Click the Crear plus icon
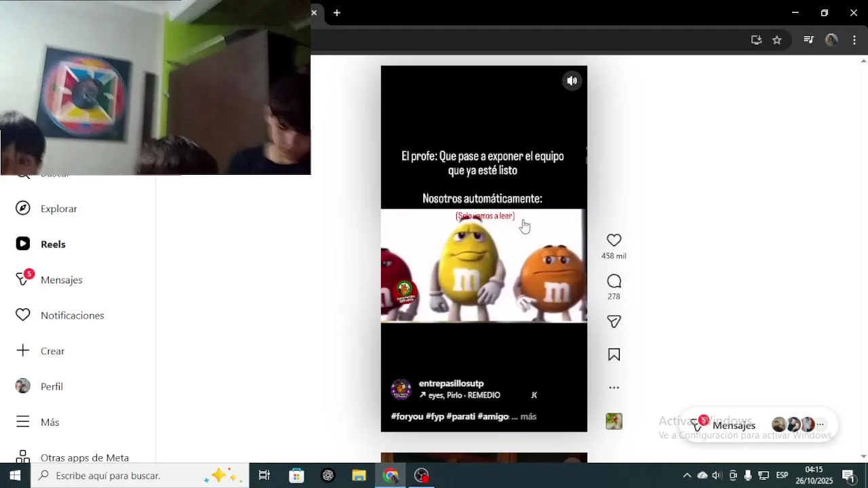868x488 pixels. 23,350
